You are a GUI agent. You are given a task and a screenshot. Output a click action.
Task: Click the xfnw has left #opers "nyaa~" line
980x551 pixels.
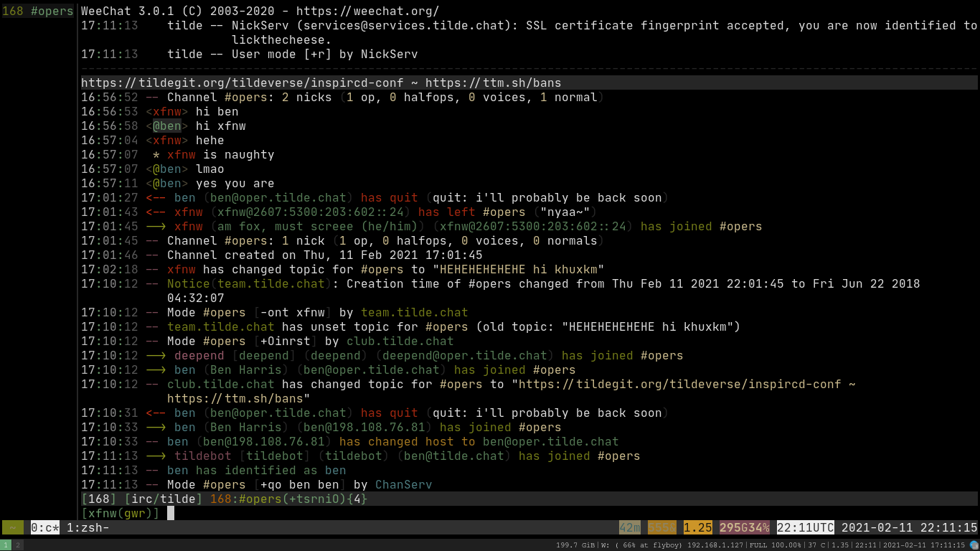click(339, 212)
